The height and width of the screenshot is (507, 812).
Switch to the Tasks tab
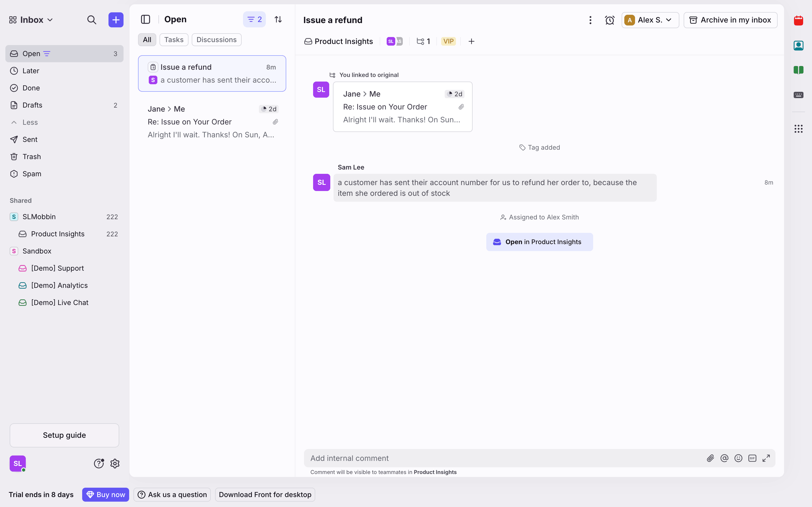174,40
